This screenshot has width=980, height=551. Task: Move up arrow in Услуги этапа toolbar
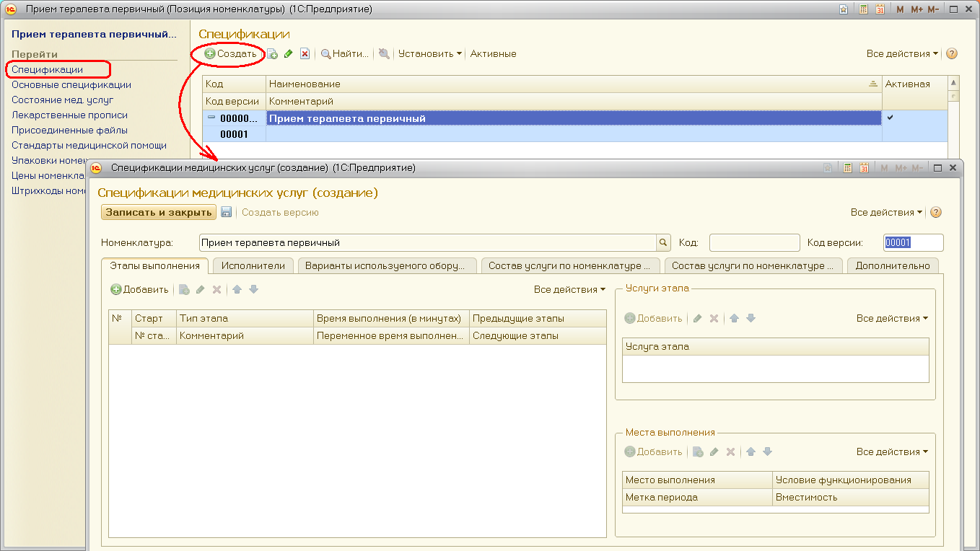click(734, 318)
